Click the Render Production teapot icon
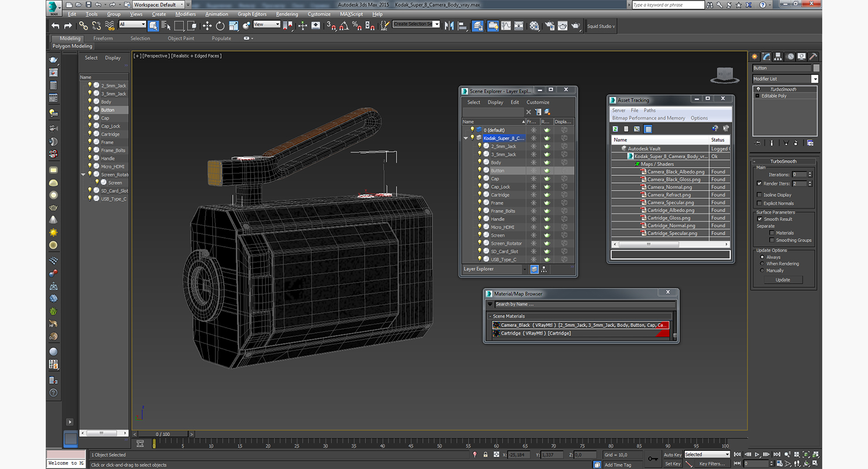868x469 pixels. click(576, 26)
